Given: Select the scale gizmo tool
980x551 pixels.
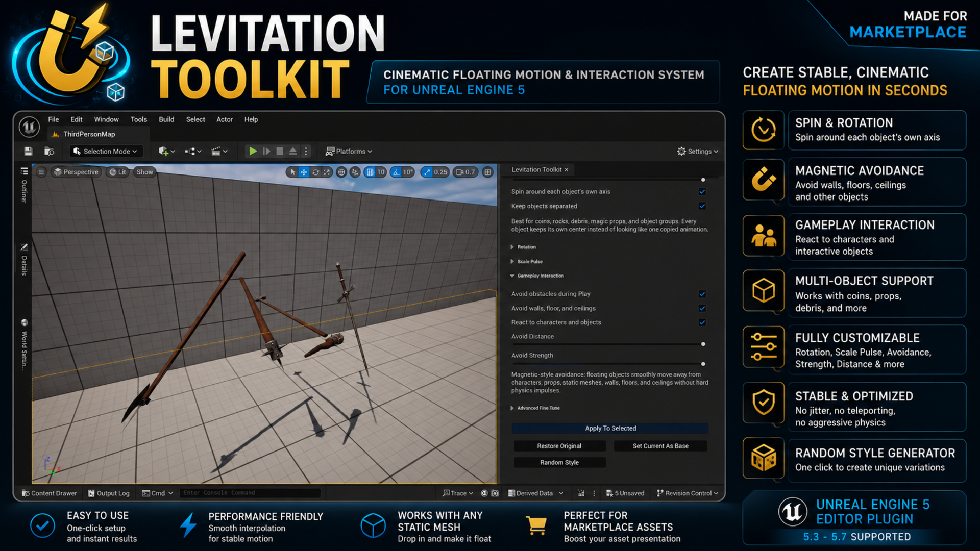Looking at the screenshot, I should 327,172.
